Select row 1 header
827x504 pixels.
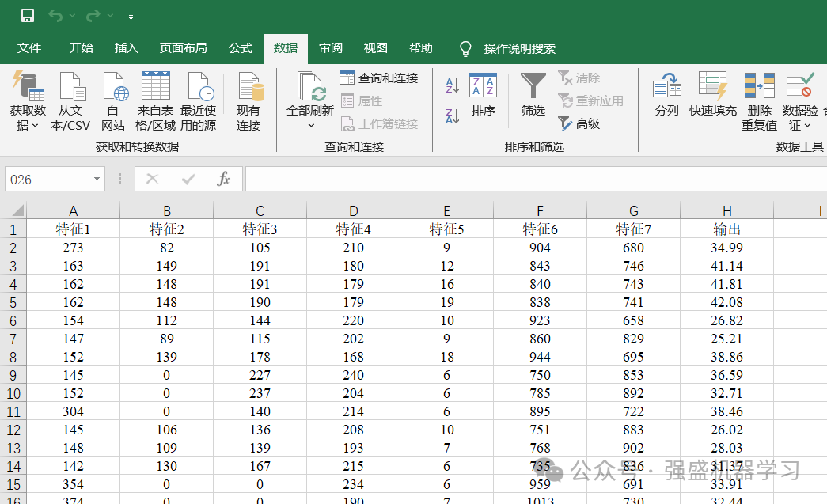pyautogui.click(x=13, y=229)
